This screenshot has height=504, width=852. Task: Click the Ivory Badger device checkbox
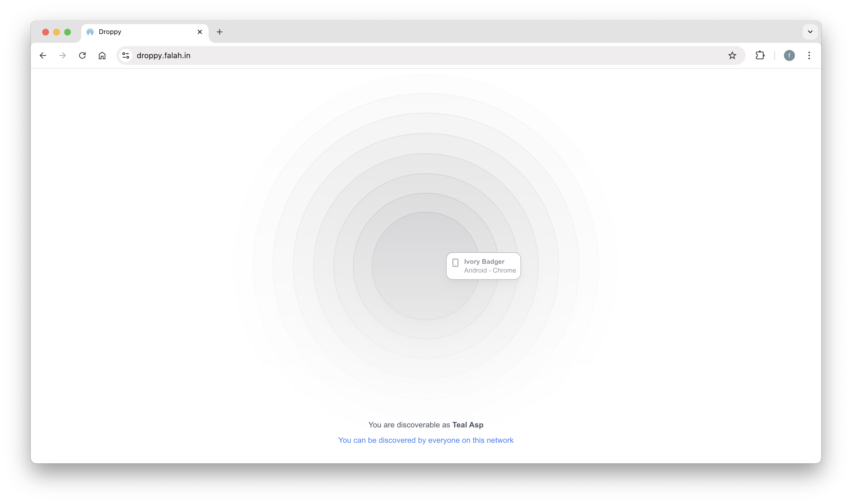coord(456,263)
